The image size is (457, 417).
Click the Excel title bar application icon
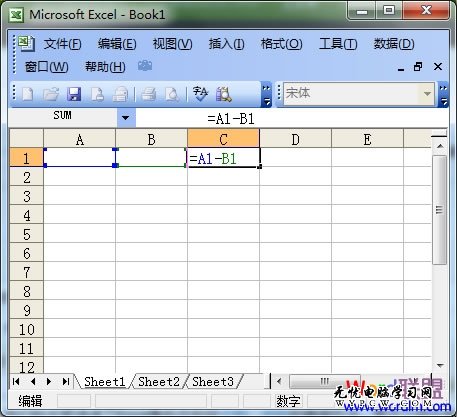pyautogui.click(x=16, y=15)
